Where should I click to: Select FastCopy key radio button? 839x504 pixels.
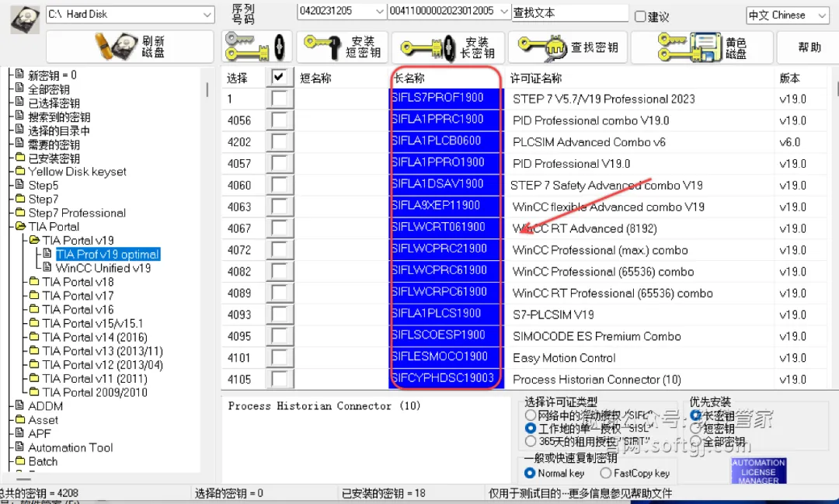pos(606,473)
